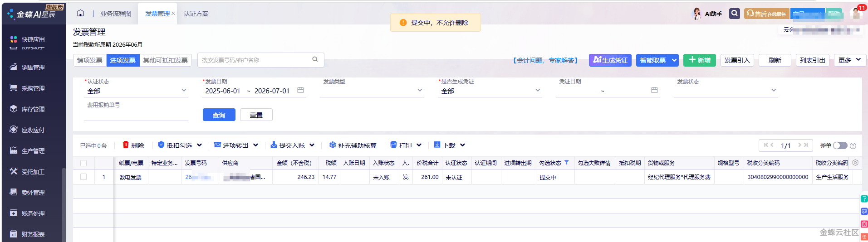868x242 pixels.
Task: Open the home icon tab
Action: point(80,13)
